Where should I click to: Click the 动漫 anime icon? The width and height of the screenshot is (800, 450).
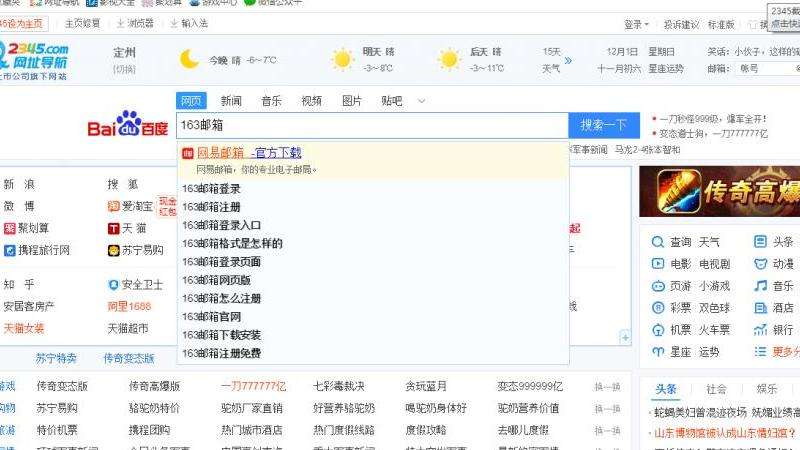point(760,264)
